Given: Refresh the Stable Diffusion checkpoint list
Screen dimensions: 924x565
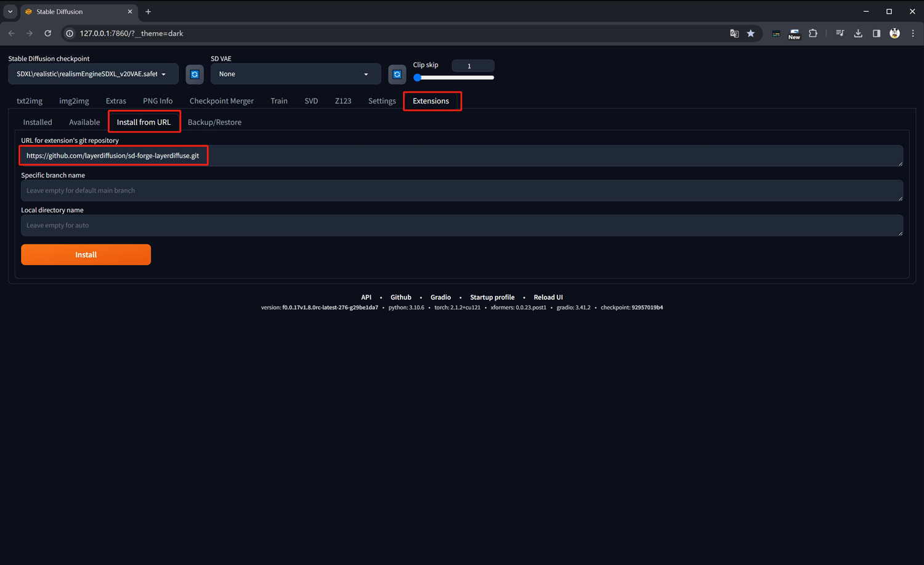Looking at the screenshot, I should pos(195,74).
